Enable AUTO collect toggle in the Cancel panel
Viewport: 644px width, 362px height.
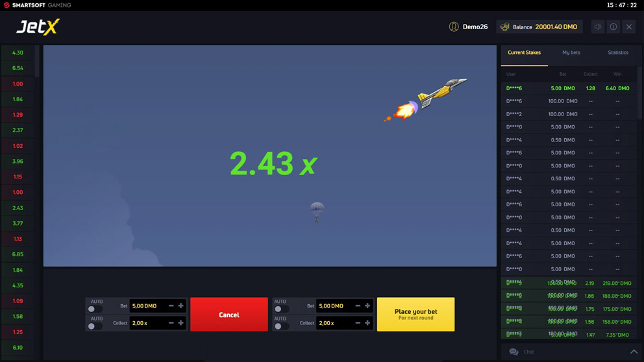(95, 326)
